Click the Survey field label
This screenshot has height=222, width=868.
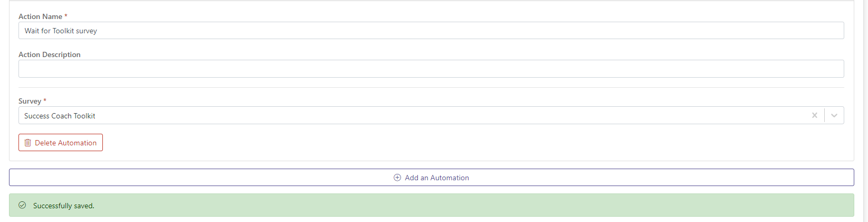(x=30, y=101)
